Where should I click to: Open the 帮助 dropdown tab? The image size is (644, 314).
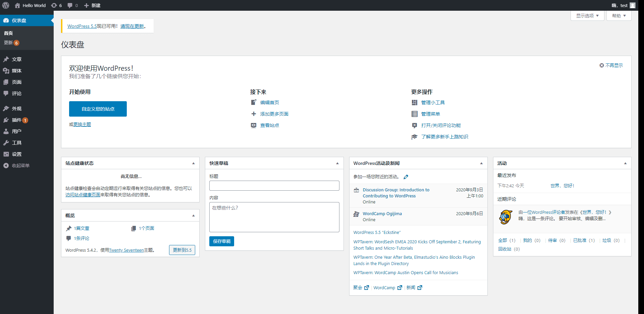pos(619,16)
